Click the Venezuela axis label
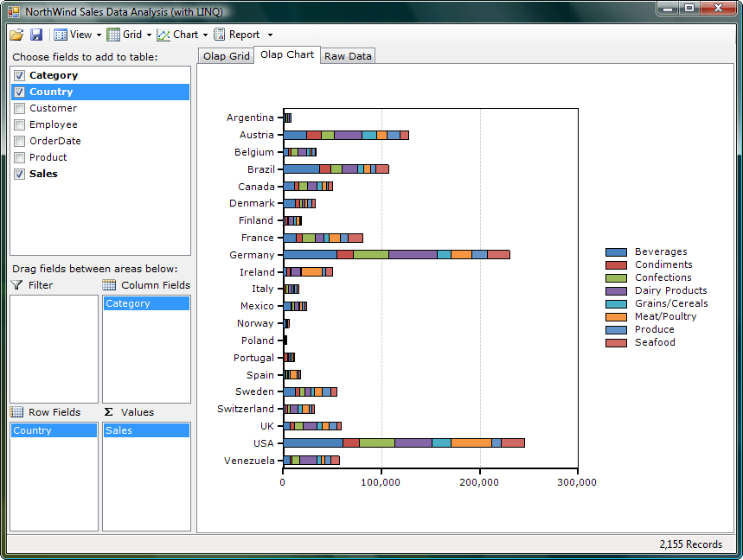 tap(249, 461)
